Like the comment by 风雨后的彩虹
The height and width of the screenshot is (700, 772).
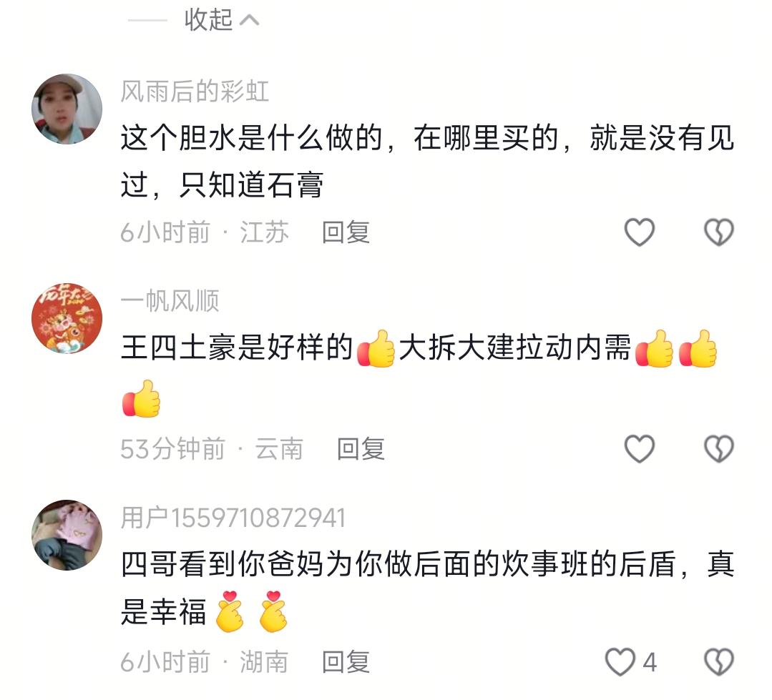click(x=639, y=232)
